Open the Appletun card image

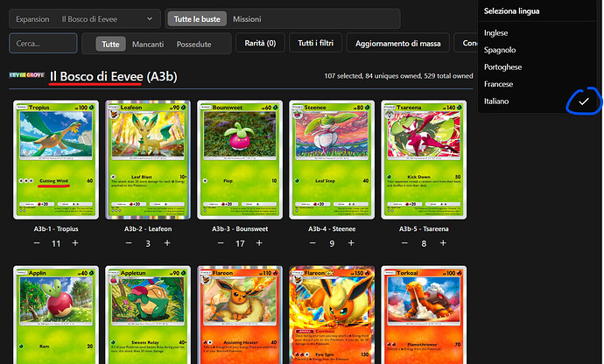tap(148, 315)
